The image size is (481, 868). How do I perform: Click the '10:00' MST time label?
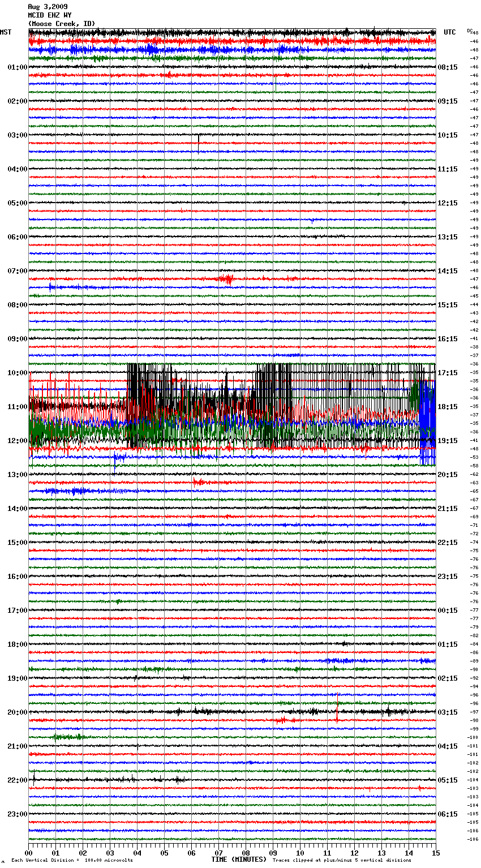tap(18, 373)
